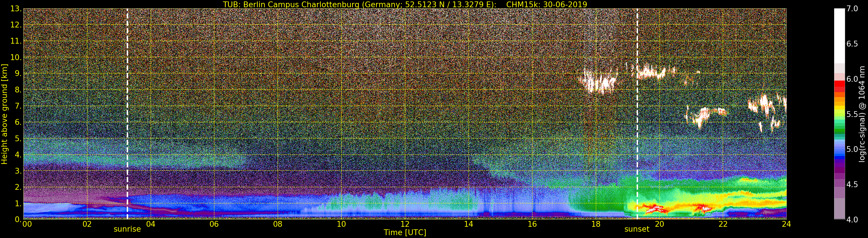This screenshot has width=868, height=238.
Task: Click the time axis tick '22'
Action: pos(723,224)
